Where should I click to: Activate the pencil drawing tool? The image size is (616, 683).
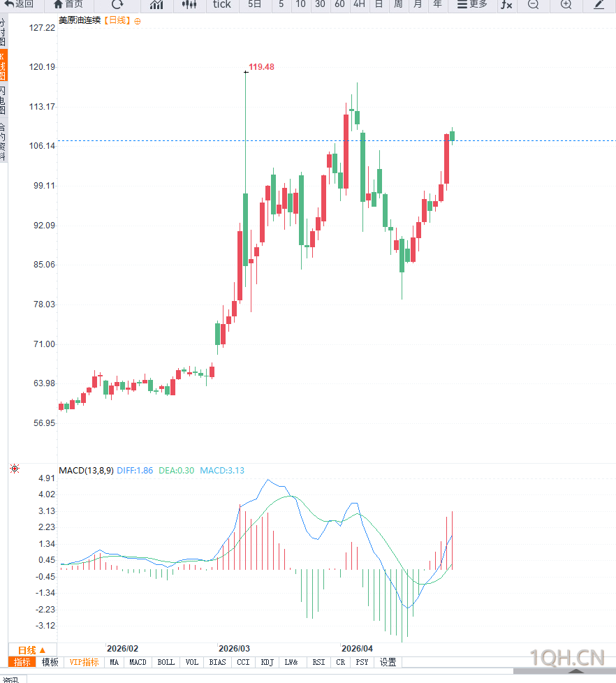[x=599, y=4]
